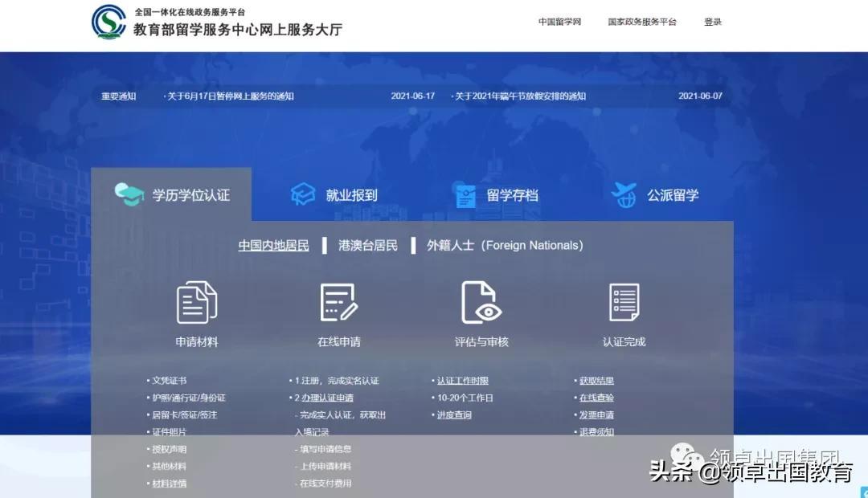Open the 办理认证申请 link

click(x=326, y=398)
